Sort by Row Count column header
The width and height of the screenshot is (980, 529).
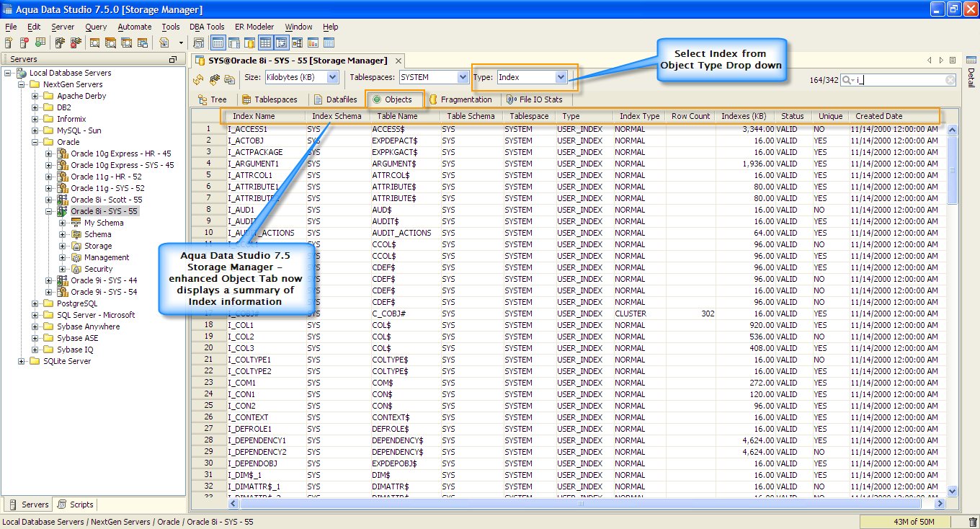[x=691, y=116]
